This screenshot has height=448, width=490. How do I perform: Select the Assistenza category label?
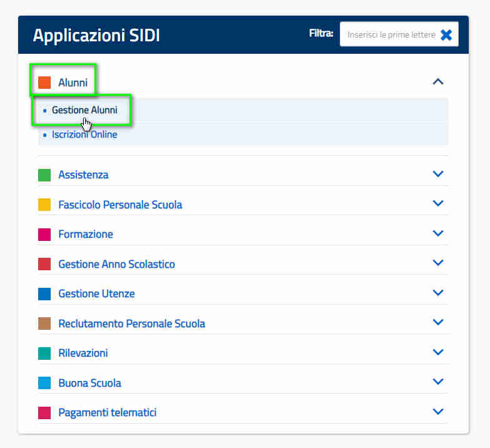[83, 175]
